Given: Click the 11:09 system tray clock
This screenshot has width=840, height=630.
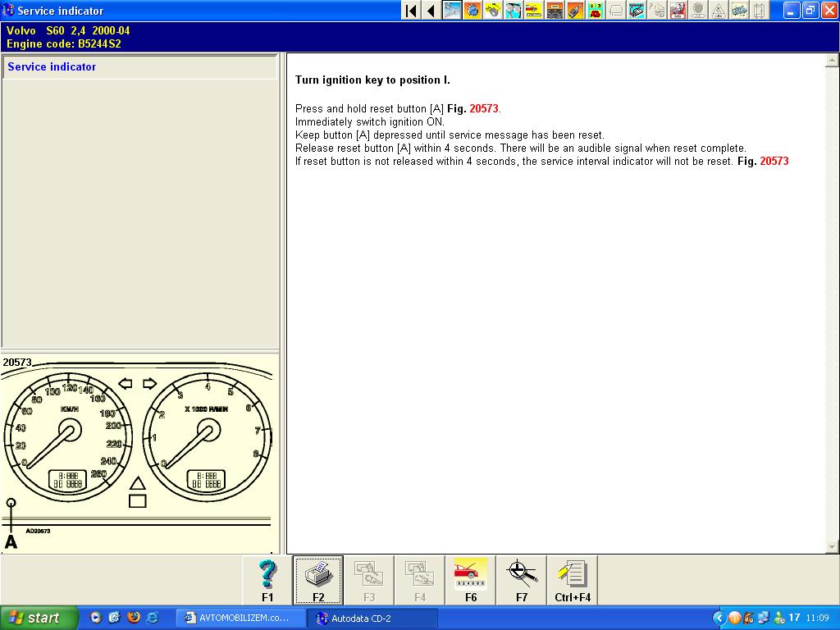Looking at the screenshot, I should pos(817,619).
